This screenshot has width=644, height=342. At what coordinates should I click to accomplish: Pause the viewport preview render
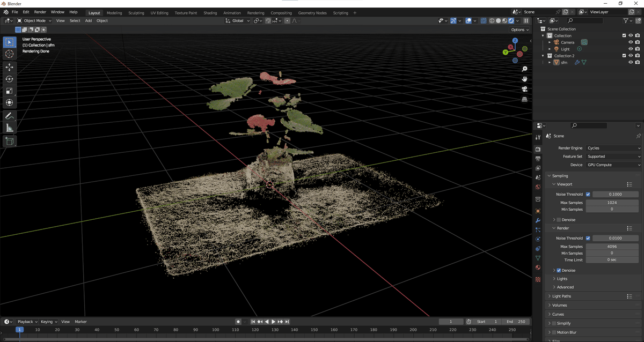click(526, 21)
